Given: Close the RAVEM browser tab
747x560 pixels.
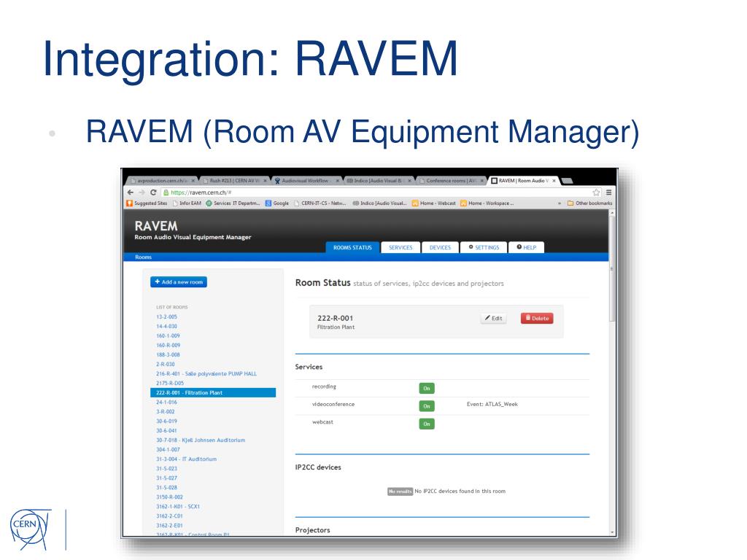Looking at the screenshot, I should point(554,181).
